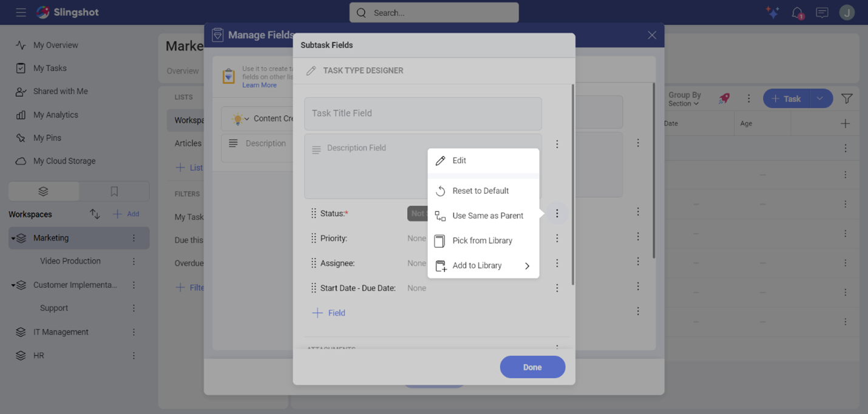Open IT Management options menu
Viewport: 868px width, 414px height.
point(134,332)
